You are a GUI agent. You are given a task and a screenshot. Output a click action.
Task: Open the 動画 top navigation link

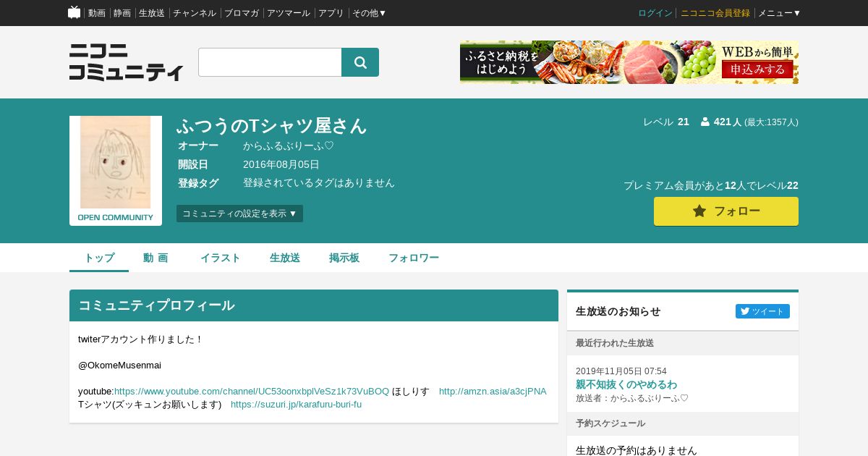click(97, 13)
